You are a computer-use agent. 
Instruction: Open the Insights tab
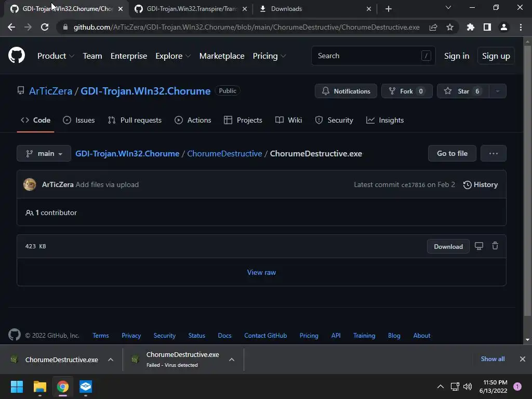click(x=385, y=120)
